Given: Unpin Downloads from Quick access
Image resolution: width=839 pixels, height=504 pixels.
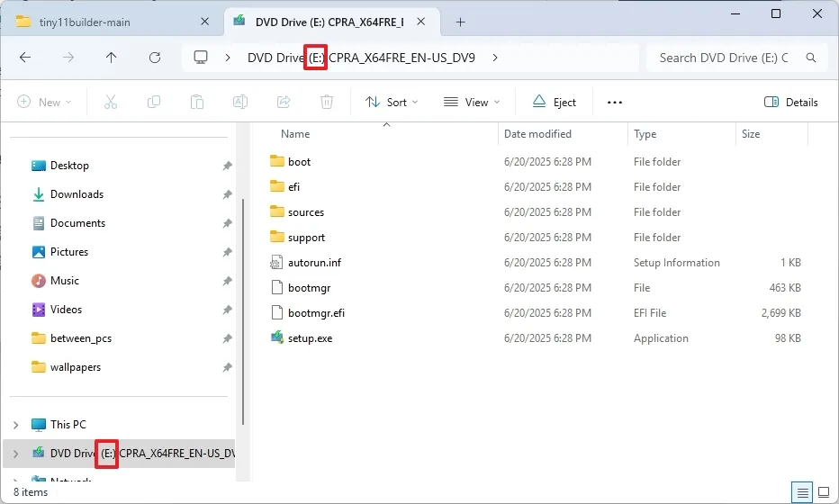Looking at the screenshot, I should [x=228, y=194].
